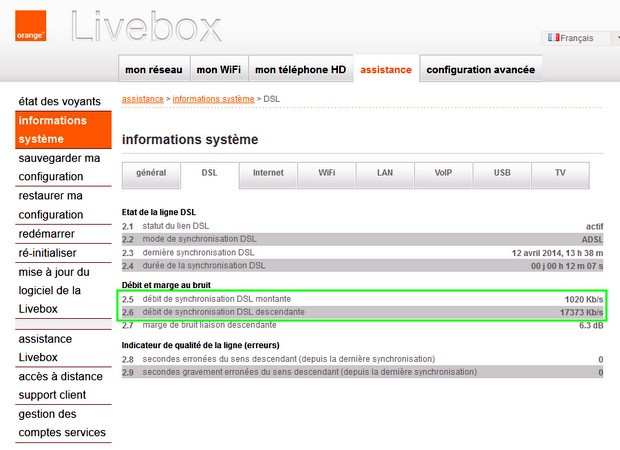Open mise à jour du logiciel

click(x=63, y=291)
